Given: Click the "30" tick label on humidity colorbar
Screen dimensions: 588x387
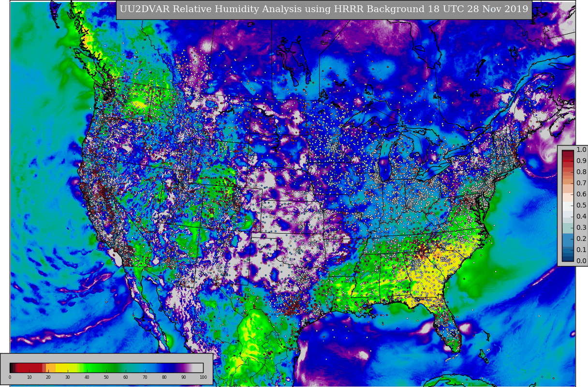Looking at the screenshot, I should click(x=68, y=377).
